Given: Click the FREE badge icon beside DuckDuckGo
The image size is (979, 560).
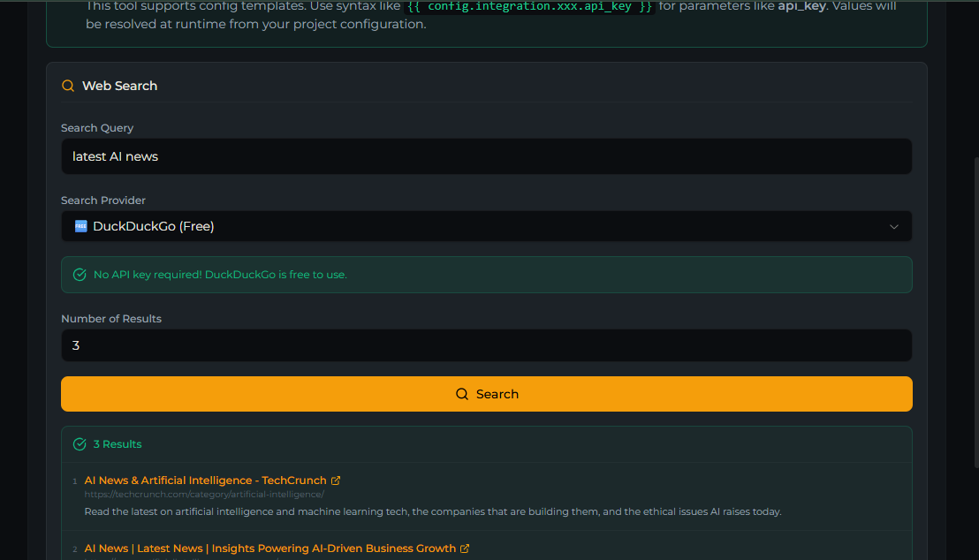Looking at the screenshot, I should (x=80, y=226).
